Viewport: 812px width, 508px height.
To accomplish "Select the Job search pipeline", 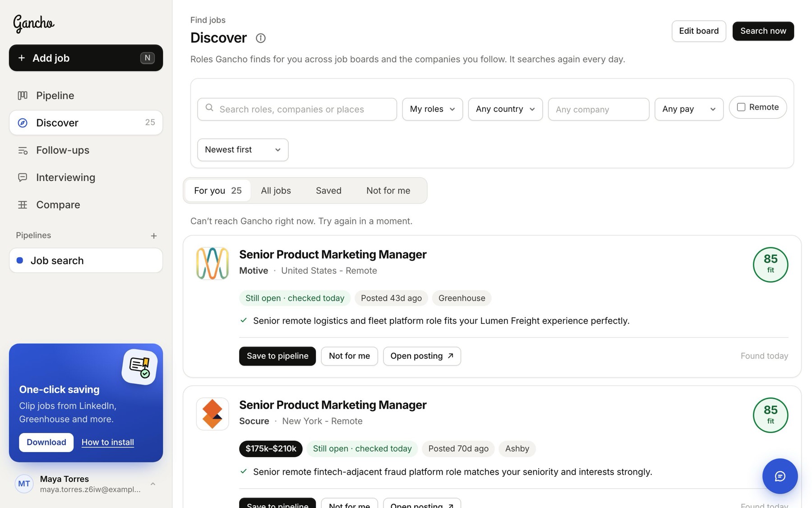I will click(x=86, y=261).
